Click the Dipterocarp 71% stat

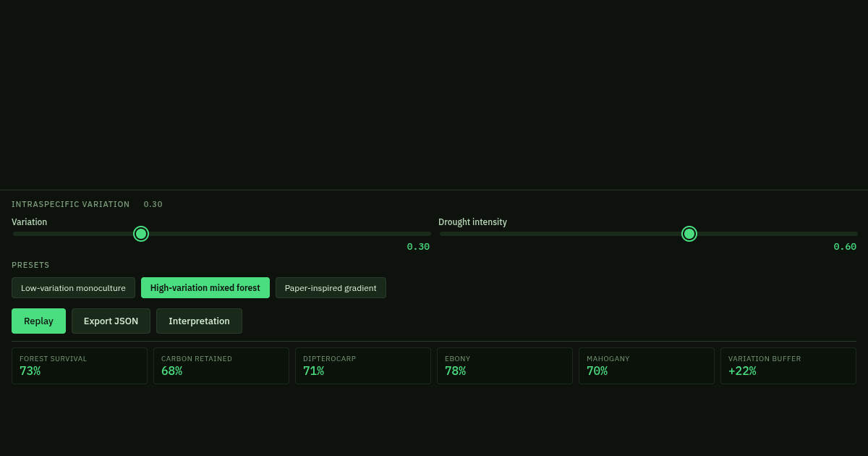(x=363, y=366)
